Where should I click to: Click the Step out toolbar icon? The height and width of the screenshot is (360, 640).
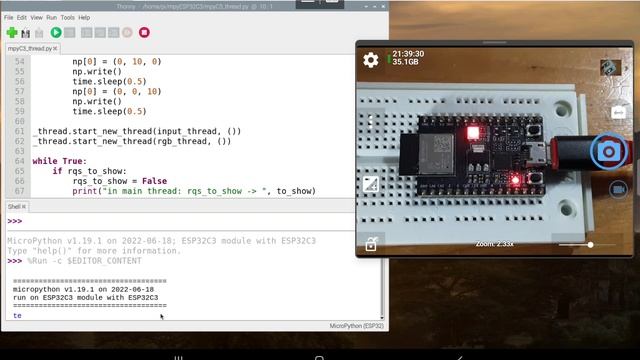113,33
